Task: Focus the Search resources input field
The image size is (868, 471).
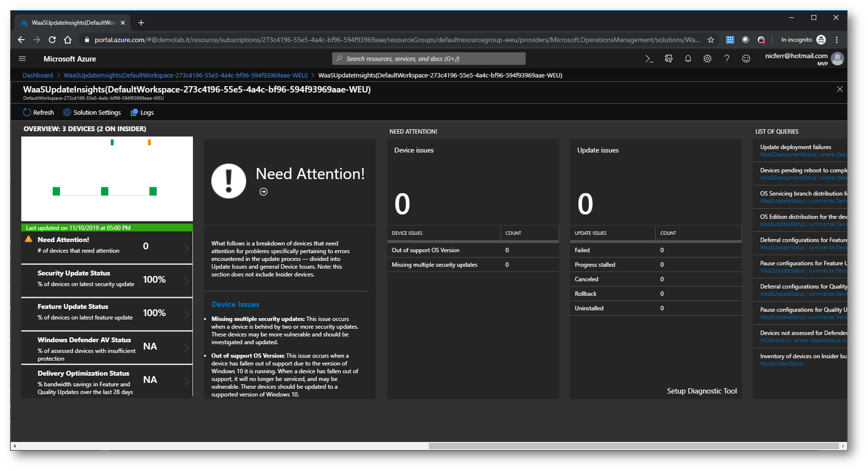Action: click(x=429, y=59)
